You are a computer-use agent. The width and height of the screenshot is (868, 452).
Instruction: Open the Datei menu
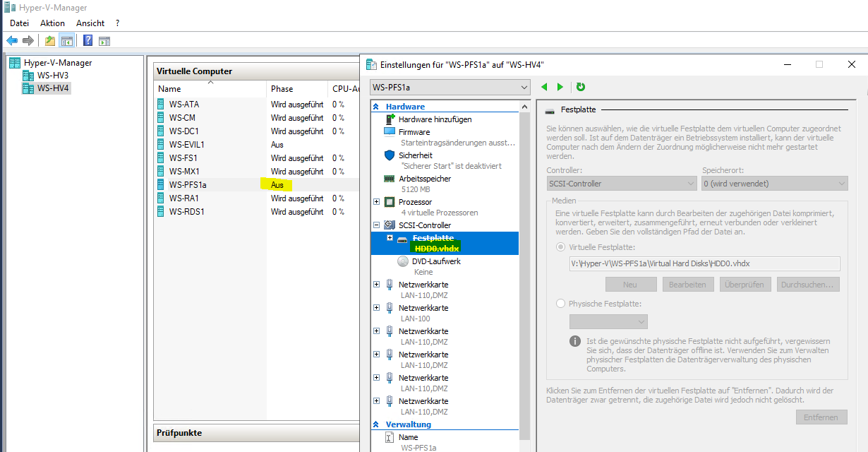[19, 23]
